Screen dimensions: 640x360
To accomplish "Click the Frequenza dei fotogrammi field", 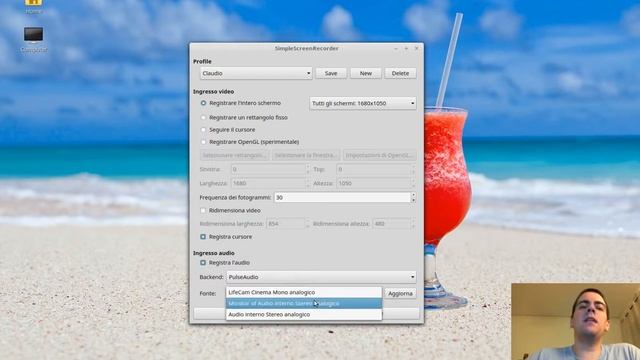I will tap(342, 198).
